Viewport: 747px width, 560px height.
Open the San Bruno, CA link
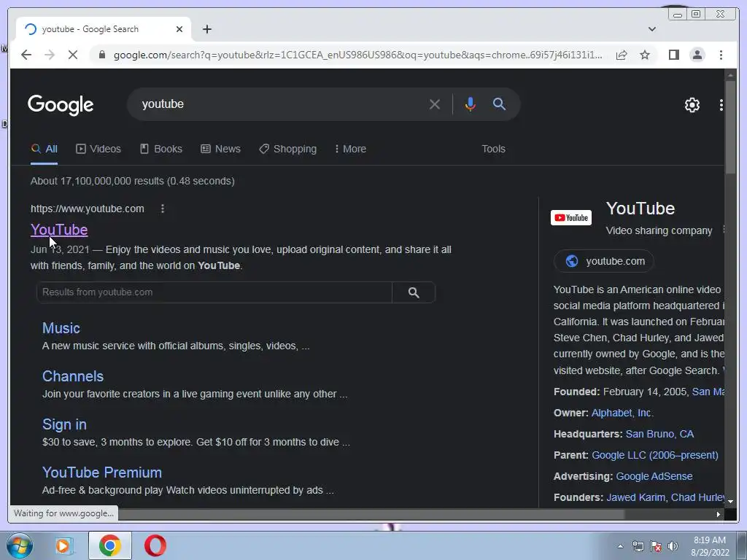(x=659, y=434)
